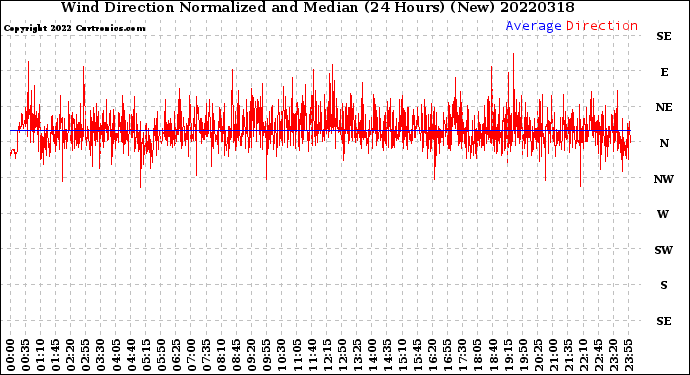690x375 pixels.
Task: Select the 04:05 time axis label
Action: 116,355
